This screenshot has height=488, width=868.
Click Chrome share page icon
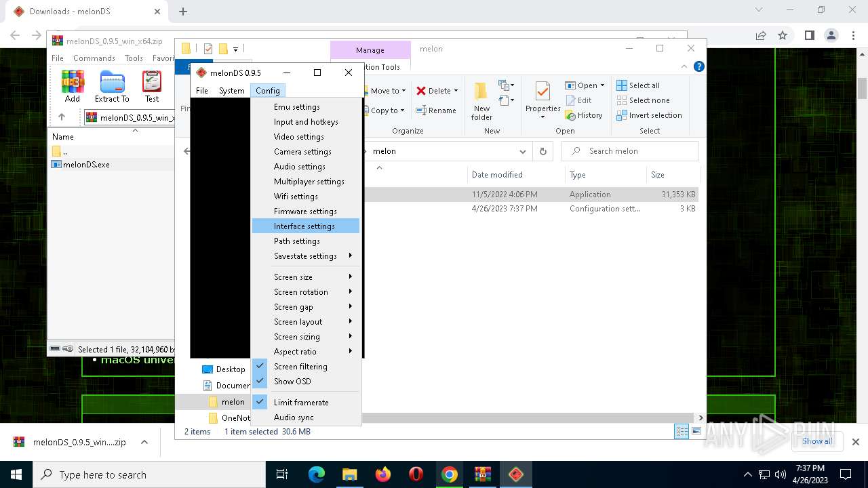761,35
